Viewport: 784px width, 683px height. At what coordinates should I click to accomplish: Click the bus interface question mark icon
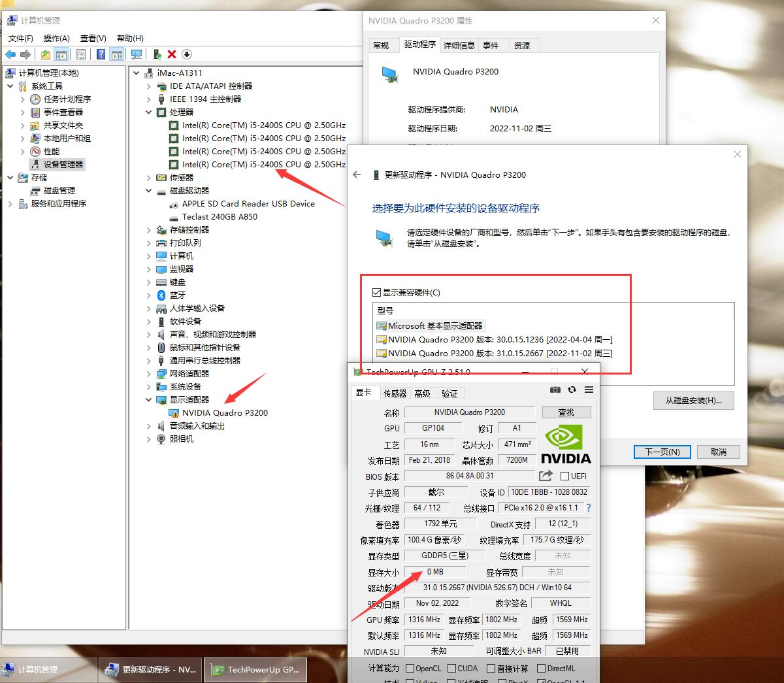[x=589, y=507]
